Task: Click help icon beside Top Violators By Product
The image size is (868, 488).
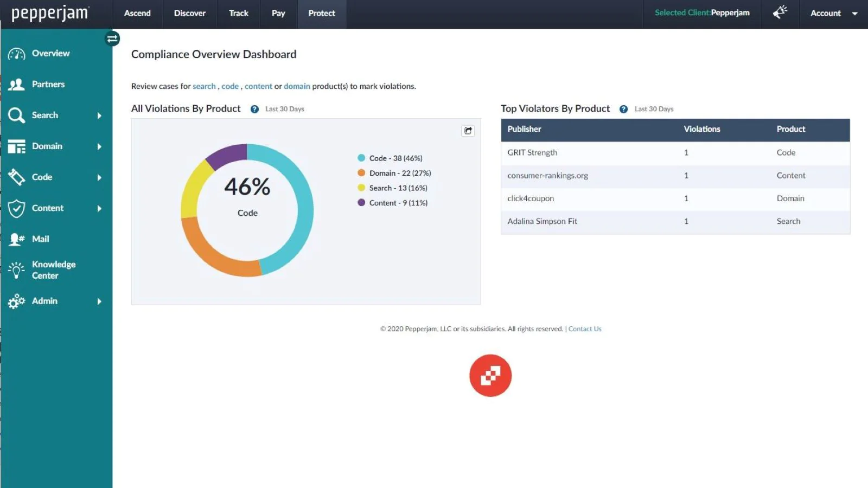Action: [623, 109]
